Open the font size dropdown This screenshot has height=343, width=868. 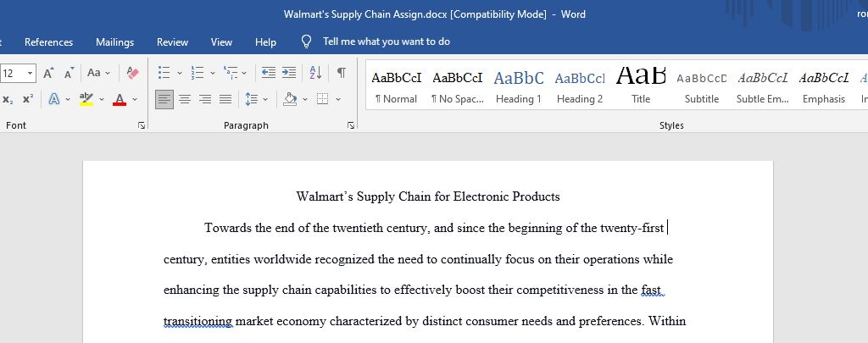31,73
